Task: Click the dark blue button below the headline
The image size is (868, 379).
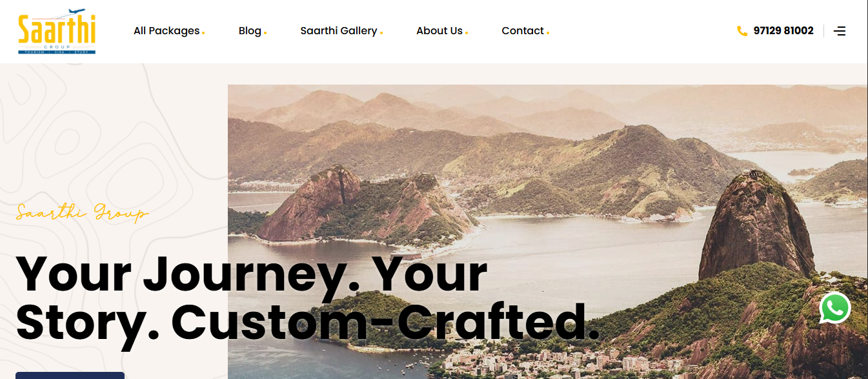Action: click(70, 375)
